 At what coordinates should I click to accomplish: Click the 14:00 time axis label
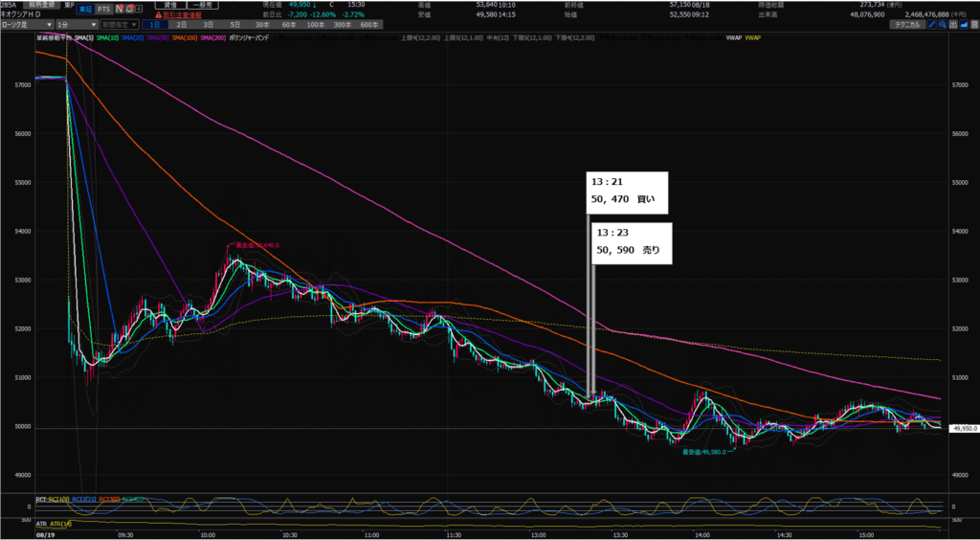(x=702, y=535)
